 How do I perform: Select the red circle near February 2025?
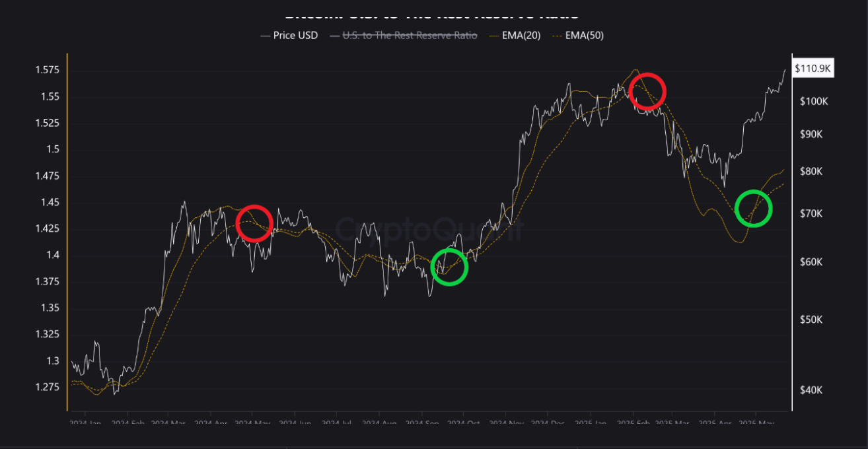coord(647,91)
